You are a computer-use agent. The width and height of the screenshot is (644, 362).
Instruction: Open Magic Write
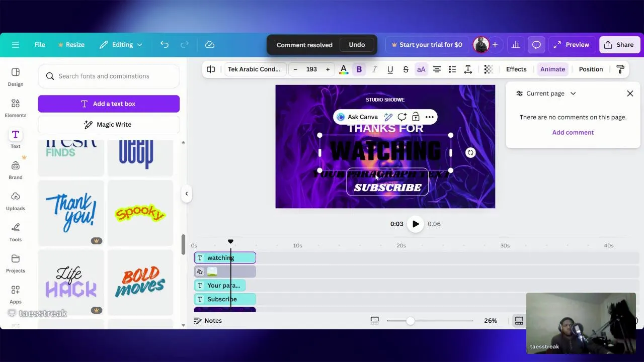click(109, 124)
